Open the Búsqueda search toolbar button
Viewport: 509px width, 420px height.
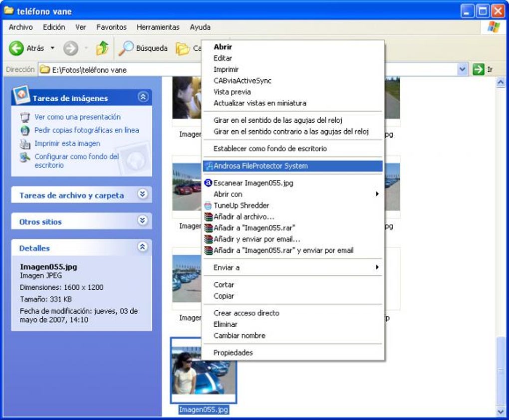143,48
